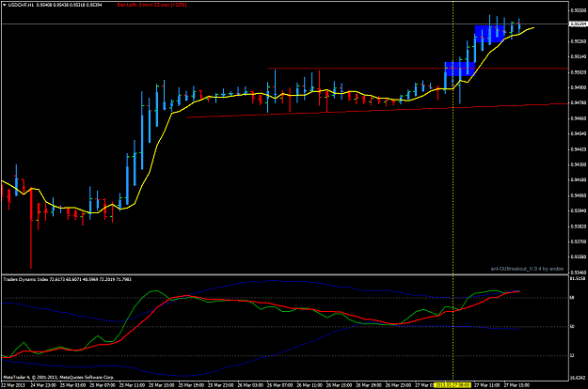Click the yellow highlighted date on the time axis

(452, 385)
